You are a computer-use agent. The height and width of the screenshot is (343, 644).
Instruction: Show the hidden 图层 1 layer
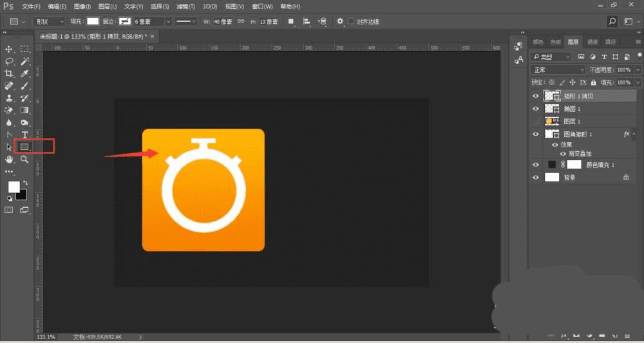click(535, 122)
